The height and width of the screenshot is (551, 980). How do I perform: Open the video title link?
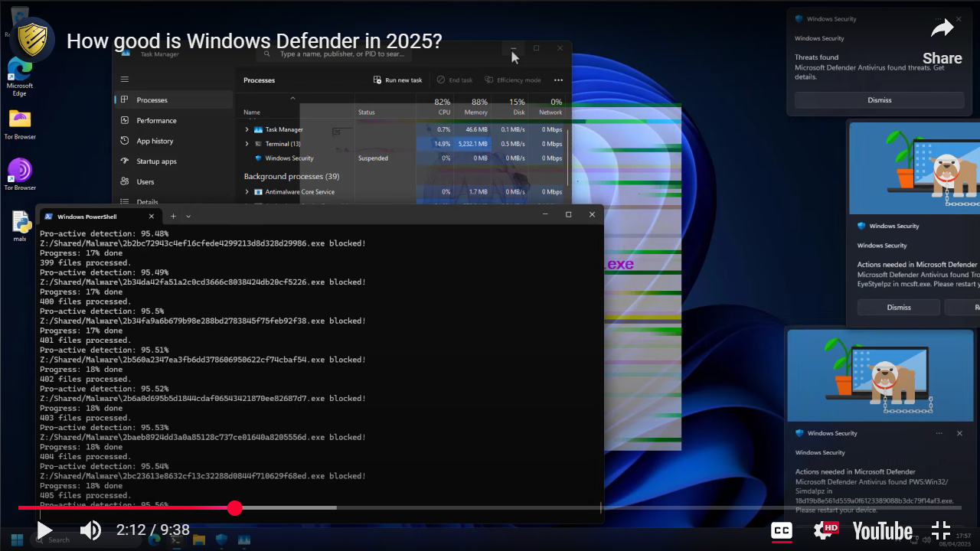coord(254,41)
